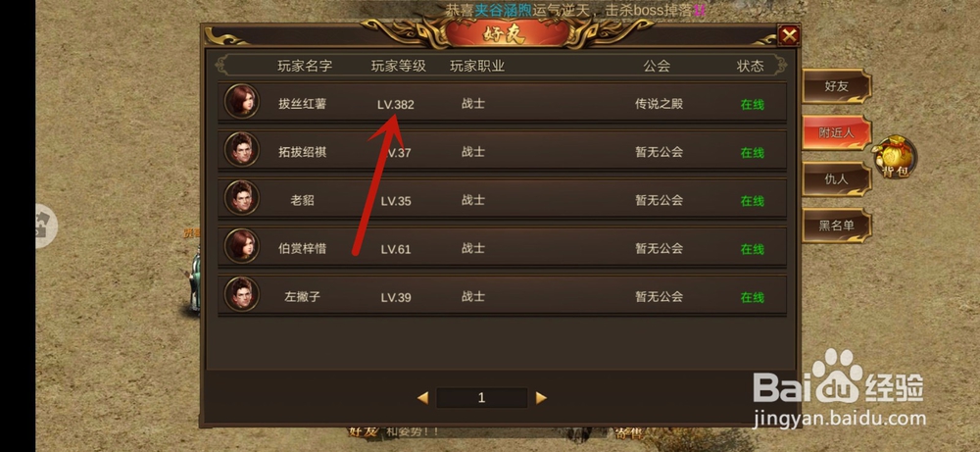Click the 玩家等级 column header
Viewport: 980px width, 452px height.
pyautogui.click(x=399, y=66)
